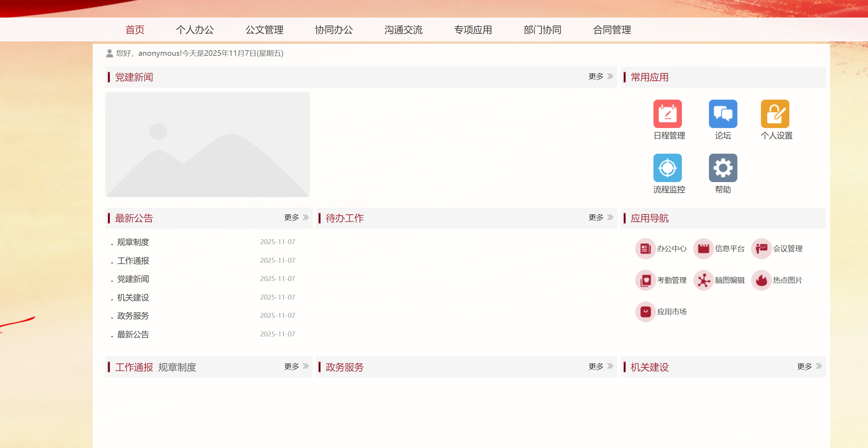Switch to the 规章制度 tab heading

(x=177, y=367)
